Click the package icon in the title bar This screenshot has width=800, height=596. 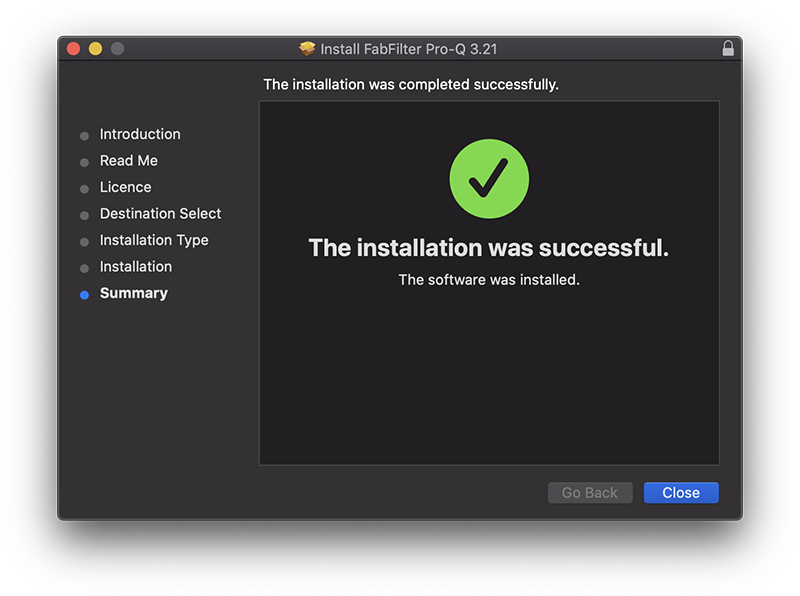[x=307, y=49]
